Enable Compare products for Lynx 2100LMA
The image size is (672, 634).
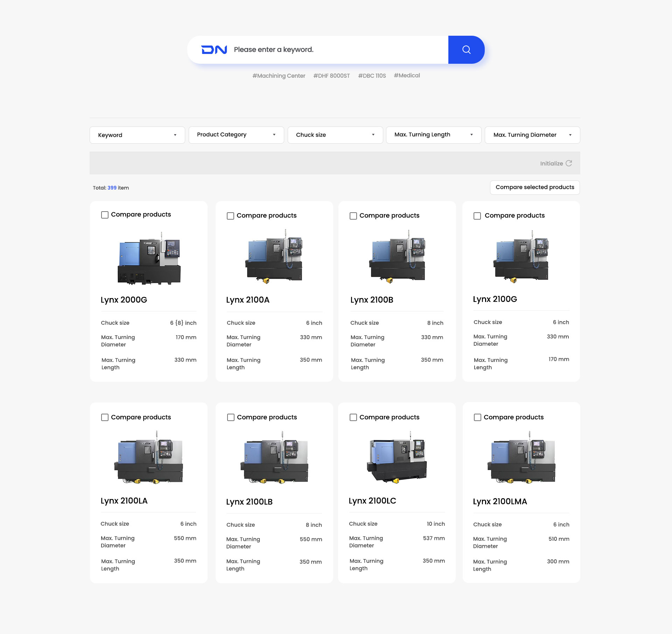477,417
